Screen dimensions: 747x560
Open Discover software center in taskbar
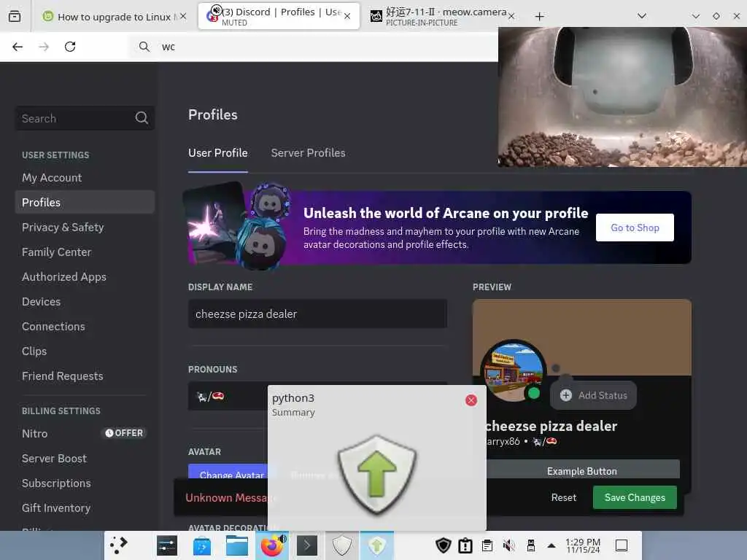click(x=202, y=545)
